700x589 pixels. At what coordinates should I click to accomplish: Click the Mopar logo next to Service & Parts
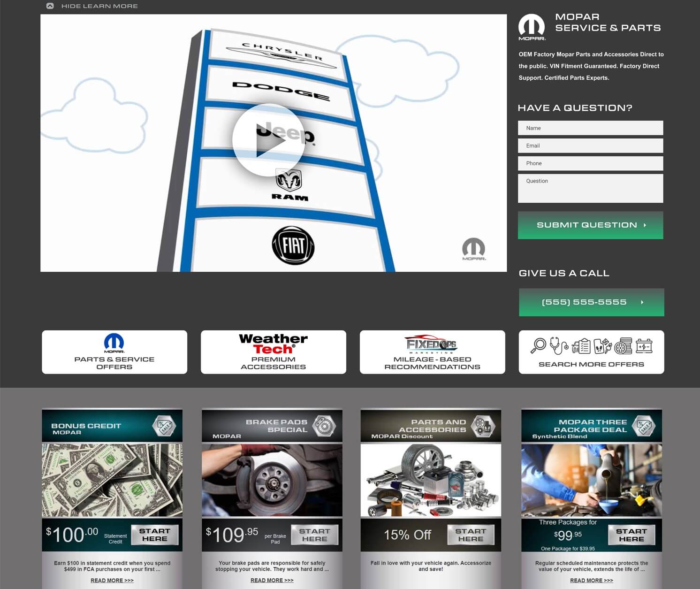coord(532,27)
